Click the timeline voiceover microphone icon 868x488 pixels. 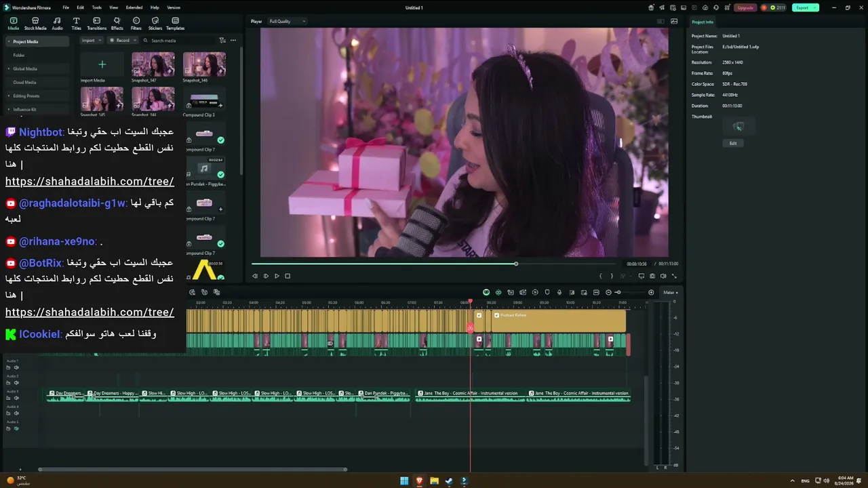pyautogui.click(x=559, y=292)
